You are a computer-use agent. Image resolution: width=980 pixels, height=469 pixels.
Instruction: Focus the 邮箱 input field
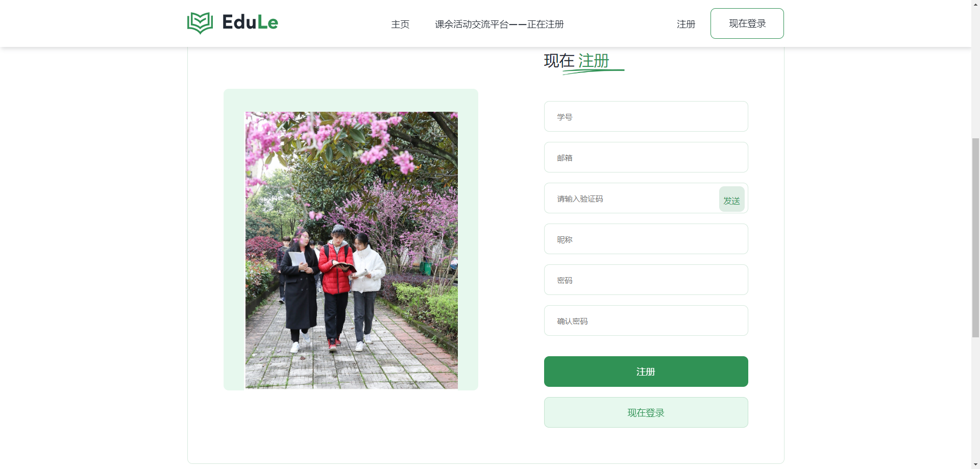click(x=646, y=157)
